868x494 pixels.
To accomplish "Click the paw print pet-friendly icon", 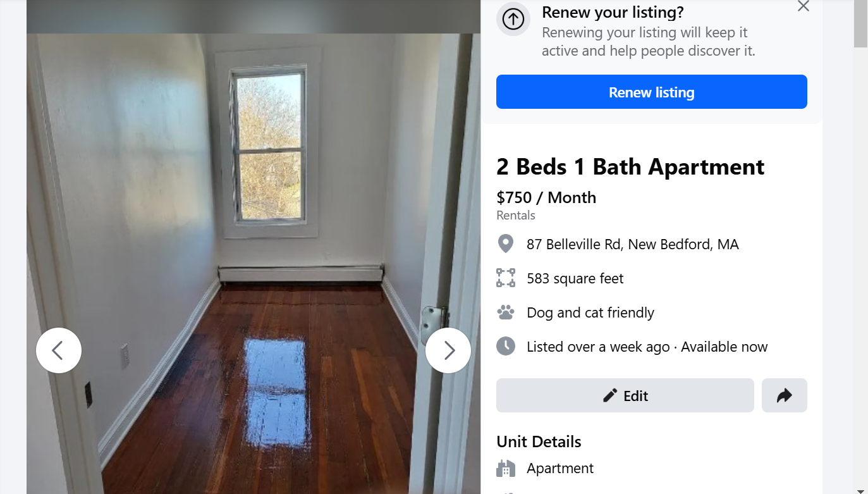I will [505, 312].
